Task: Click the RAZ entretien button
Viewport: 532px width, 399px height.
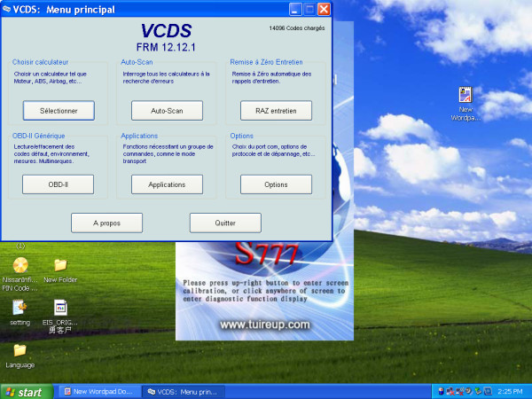Action: tap(276, 111)
